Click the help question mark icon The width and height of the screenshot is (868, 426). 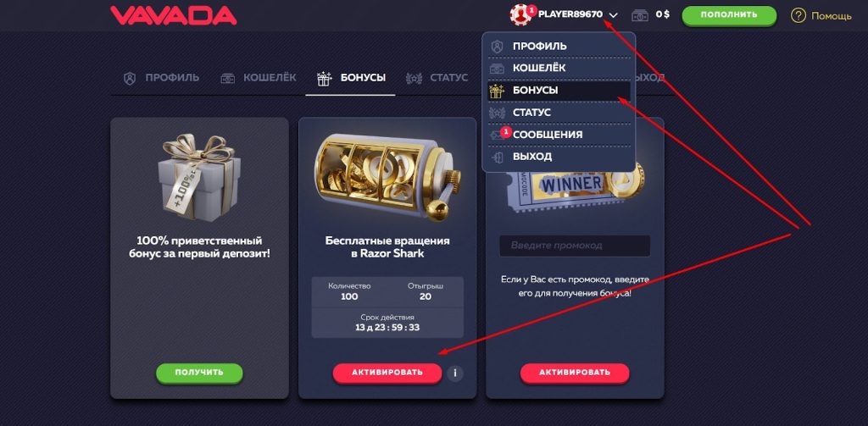point(798,15)
